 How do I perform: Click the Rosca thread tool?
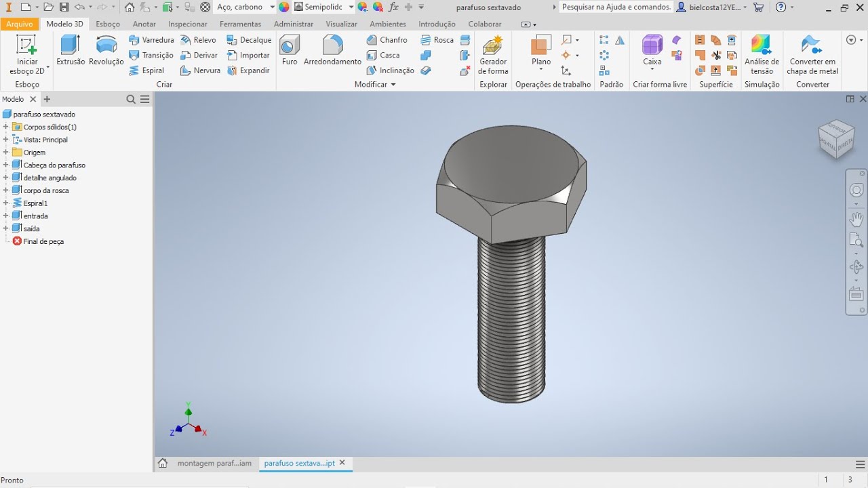coord(437,40)
